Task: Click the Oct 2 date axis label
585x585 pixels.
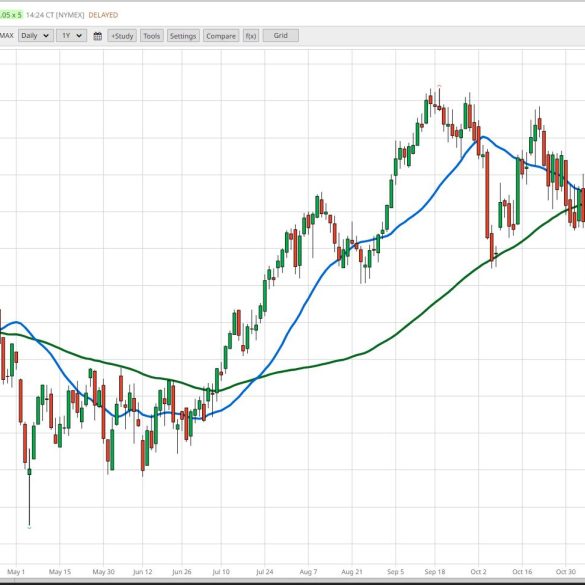Action: [x=478, y=572]
